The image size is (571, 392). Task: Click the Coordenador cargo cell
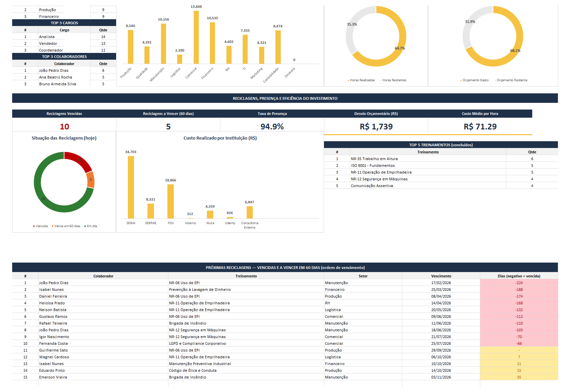coord(64,50)
